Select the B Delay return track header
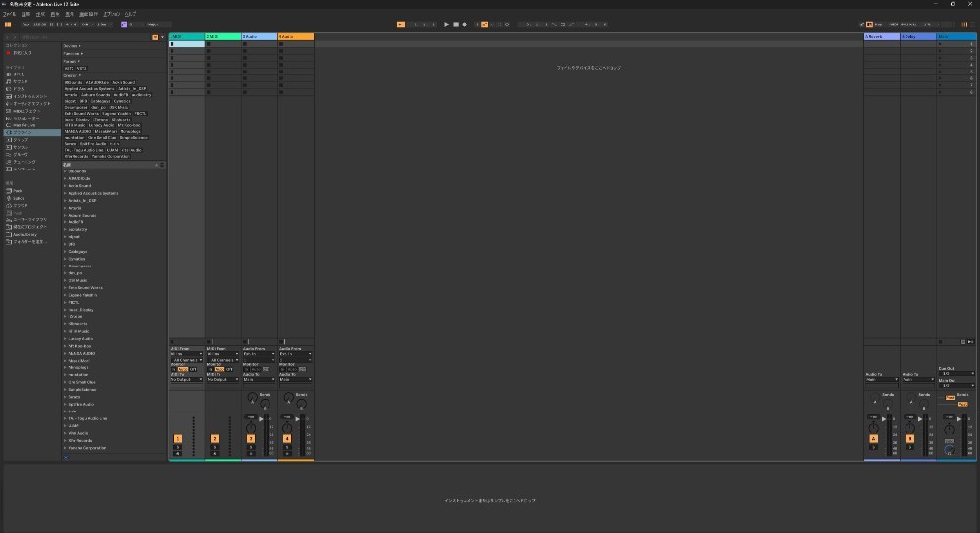980x533 pixels. click(x=917, y=37)
